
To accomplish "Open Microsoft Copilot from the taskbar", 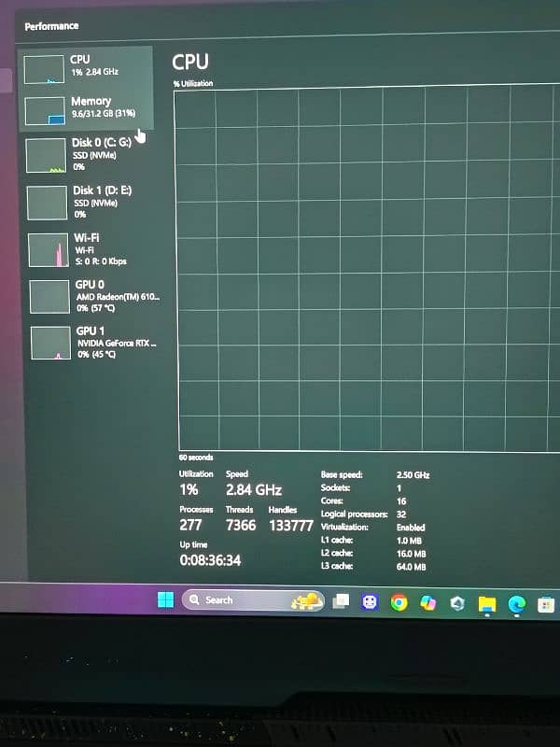I will click(x=428, y=603).
